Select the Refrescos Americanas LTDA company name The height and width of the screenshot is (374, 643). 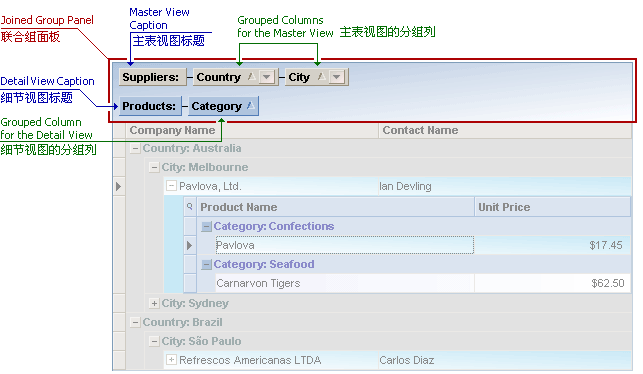coord(250,360)
